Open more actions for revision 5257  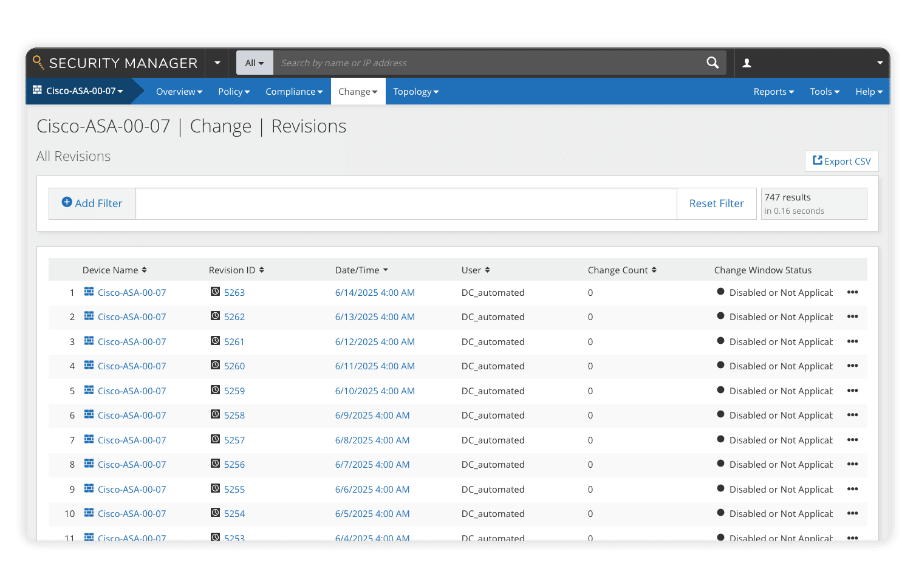[853, 440]
